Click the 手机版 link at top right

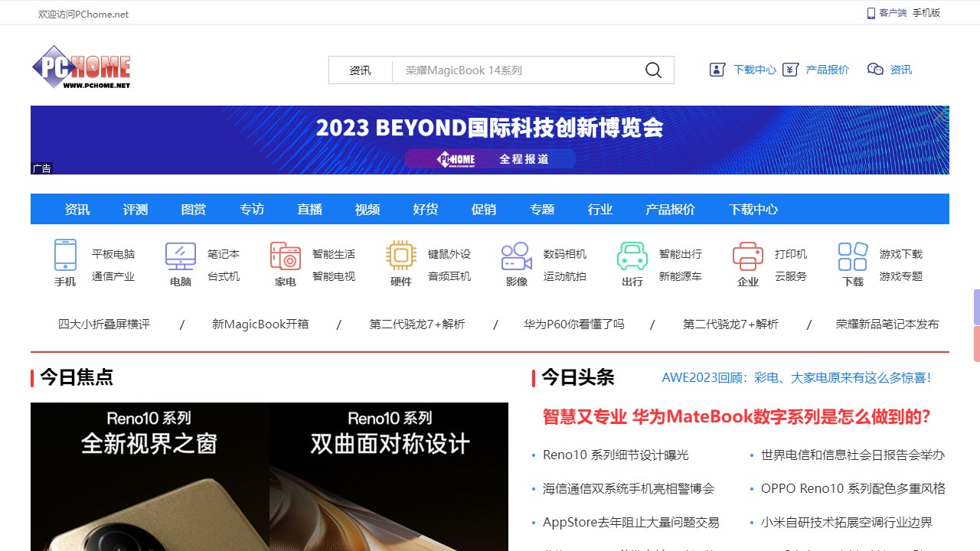click(x=926, y=13)
